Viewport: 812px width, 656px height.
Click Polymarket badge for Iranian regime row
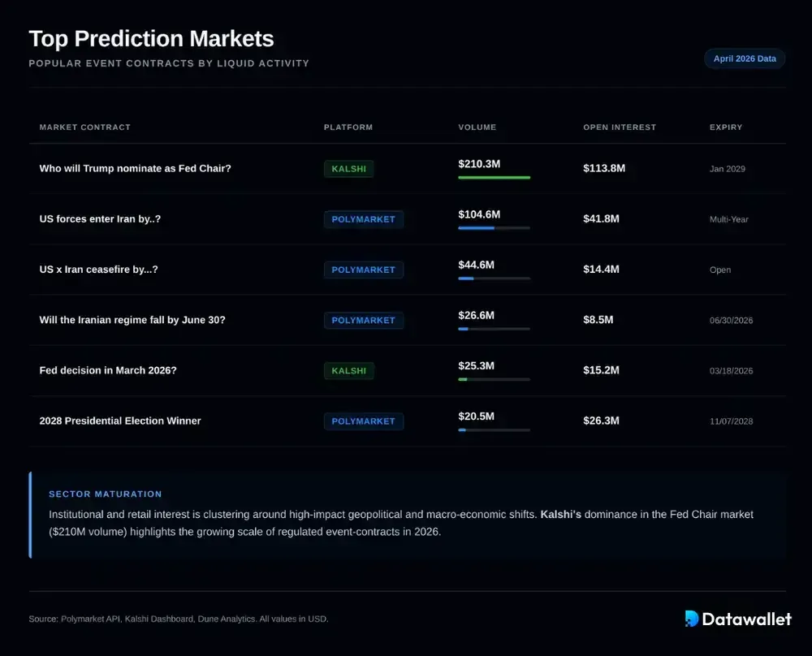pos(363,320)
